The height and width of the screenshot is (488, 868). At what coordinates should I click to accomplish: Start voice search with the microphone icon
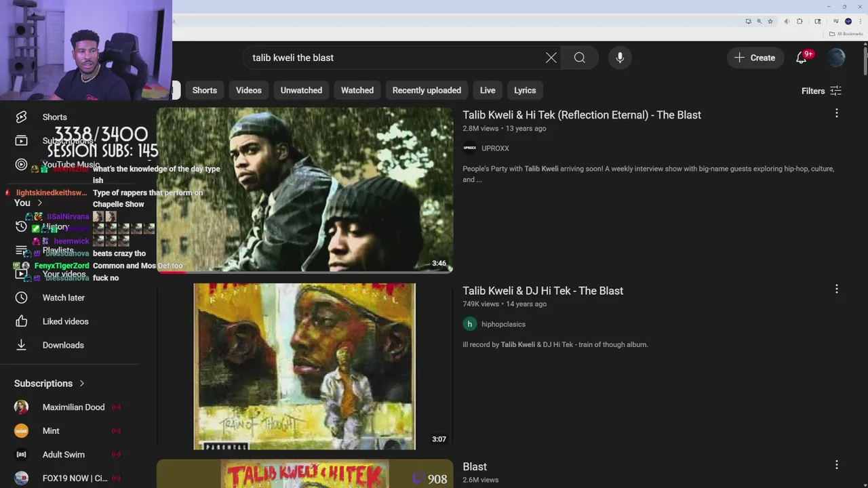620,58
